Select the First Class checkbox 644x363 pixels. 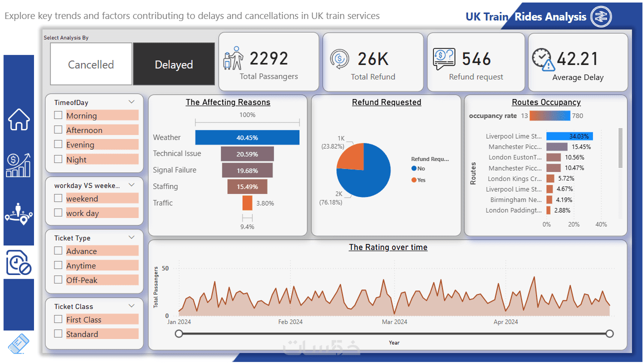coord(58,319)
